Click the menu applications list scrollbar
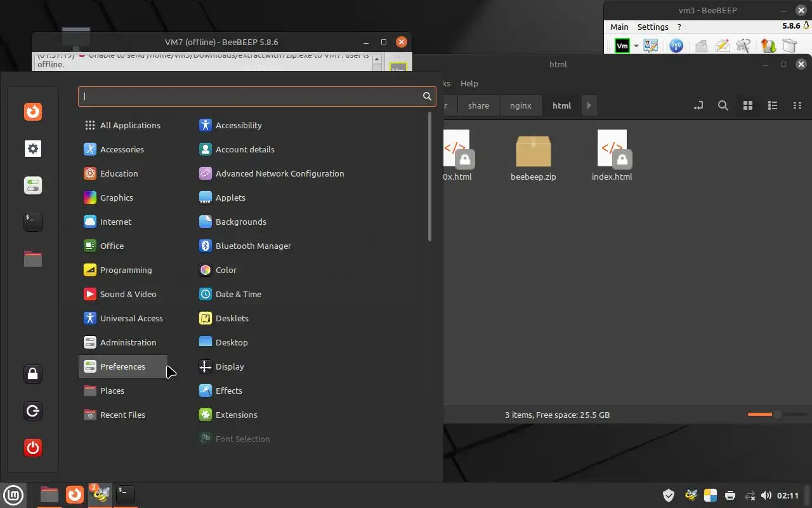 (430, 177)
